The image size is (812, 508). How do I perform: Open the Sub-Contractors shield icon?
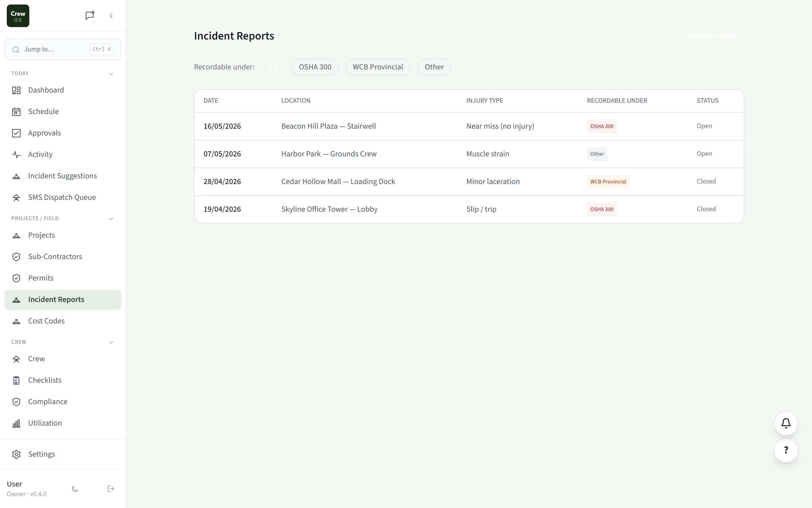pos(16,257)
